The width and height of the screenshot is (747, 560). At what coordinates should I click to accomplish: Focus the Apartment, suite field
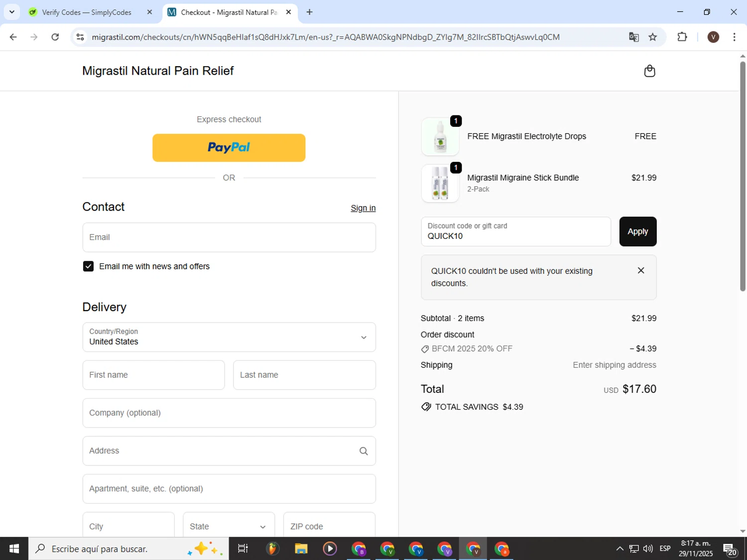[229, 489]
